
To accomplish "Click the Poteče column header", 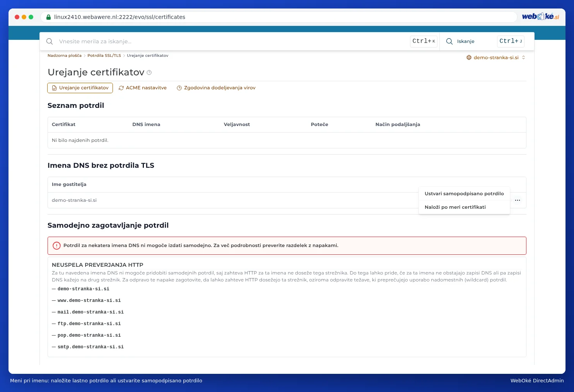I will click(x=319, y=124).
